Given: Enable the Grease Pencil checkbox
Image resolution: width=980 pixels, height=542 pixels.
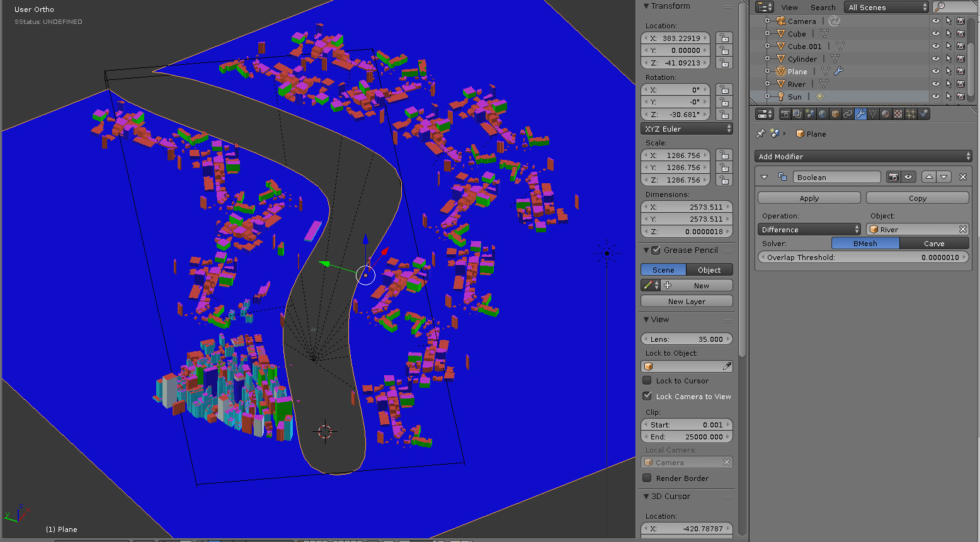Looking at the screenshot, I should (656, 250).
